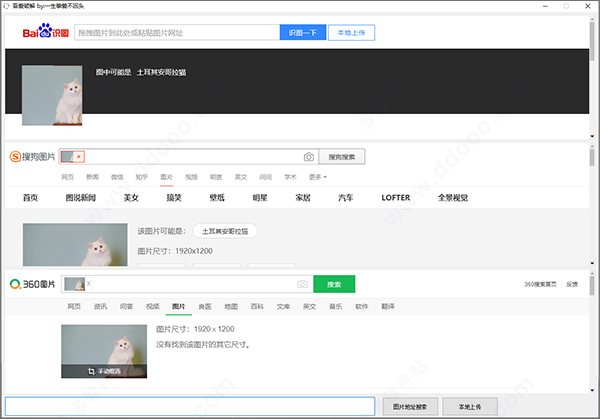This screenshot has height=419, width=600.
Task: Open the cat thumbnail in Baidu result
Action: pyautogui.click(x=52, y=95)
